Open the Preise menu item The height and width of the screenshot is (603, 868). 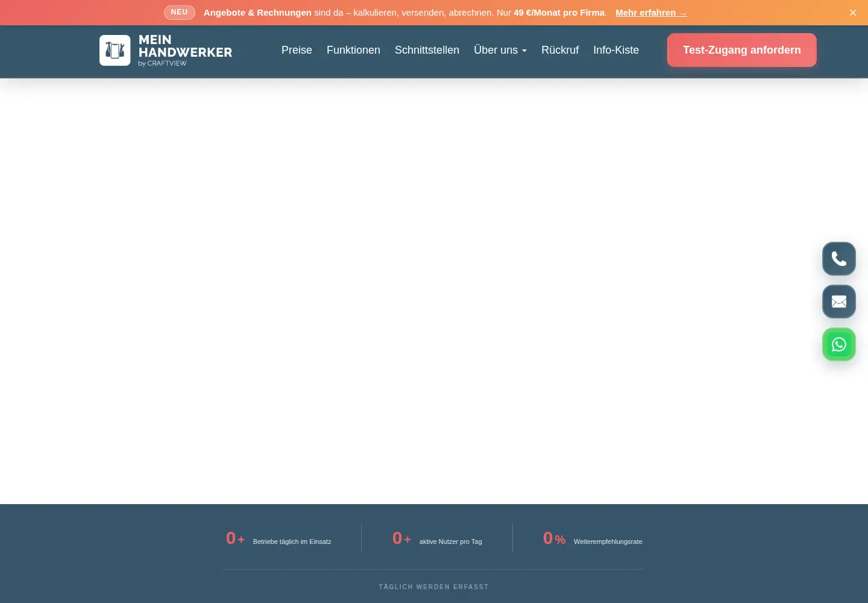click(x=297, y=50)
